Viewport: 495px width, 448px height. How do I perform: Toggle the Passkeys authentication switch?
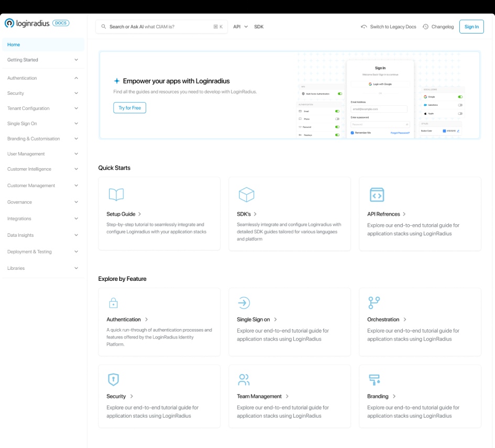[x=337, y=135]
